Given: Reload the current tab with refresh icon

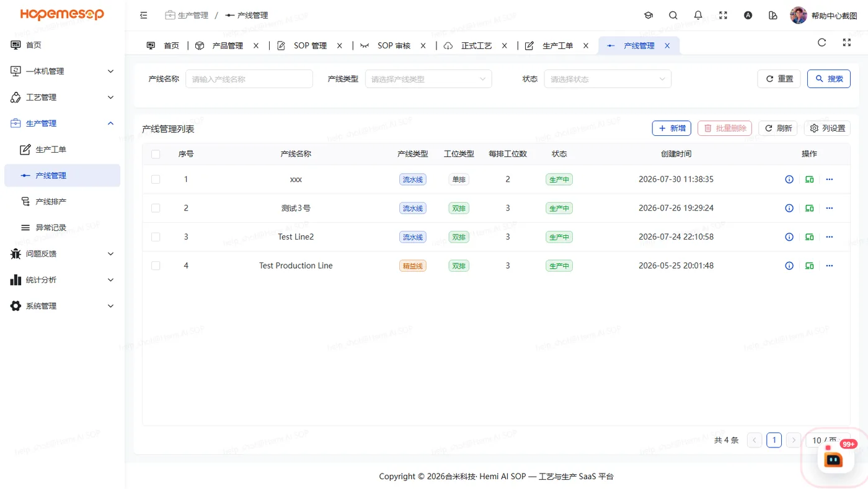Looking at the screenshot, I should point(822,43).
